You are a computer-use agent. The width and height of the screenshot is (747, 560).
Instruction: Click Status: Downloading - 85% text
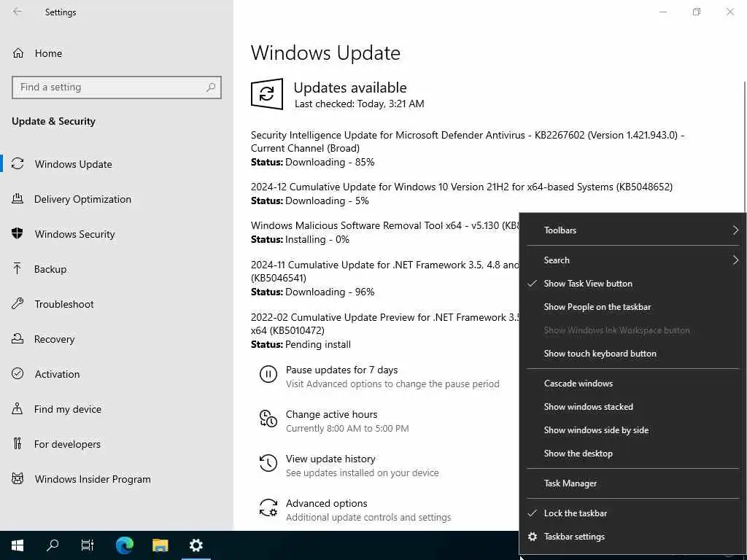pyautogui.click(x=312, y=162)
